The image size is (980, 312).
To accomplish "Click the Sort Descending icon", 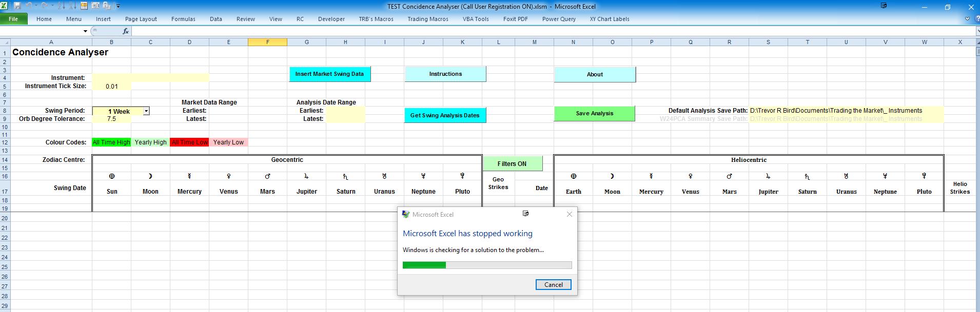I will click(x=71, y=6).
